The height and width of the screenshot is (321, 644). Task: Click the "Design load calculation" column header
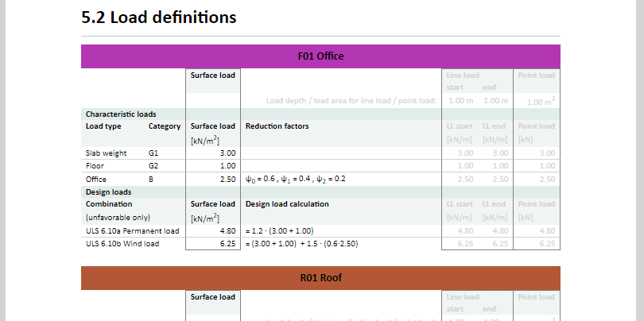tap(287, 204)
